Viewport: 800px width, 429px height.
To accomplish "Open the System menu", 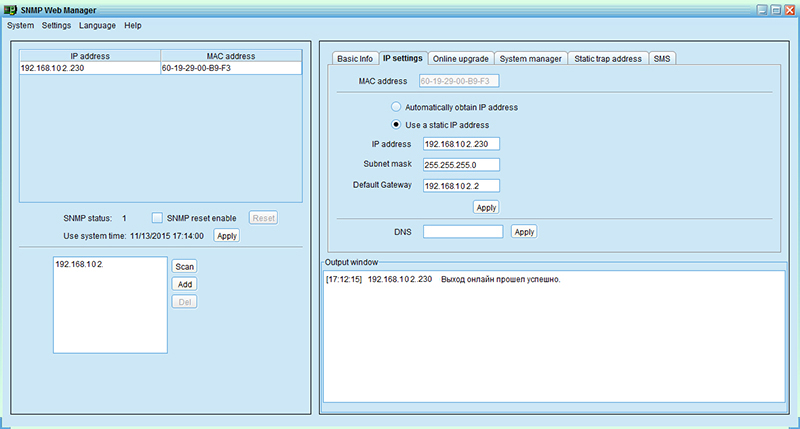I will coord(20,26).
